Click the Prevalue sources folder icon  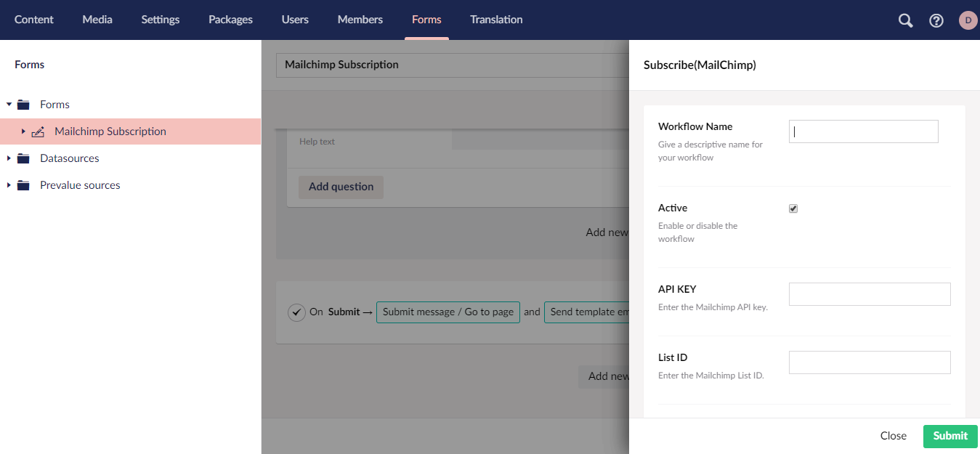tap(23, 185)
